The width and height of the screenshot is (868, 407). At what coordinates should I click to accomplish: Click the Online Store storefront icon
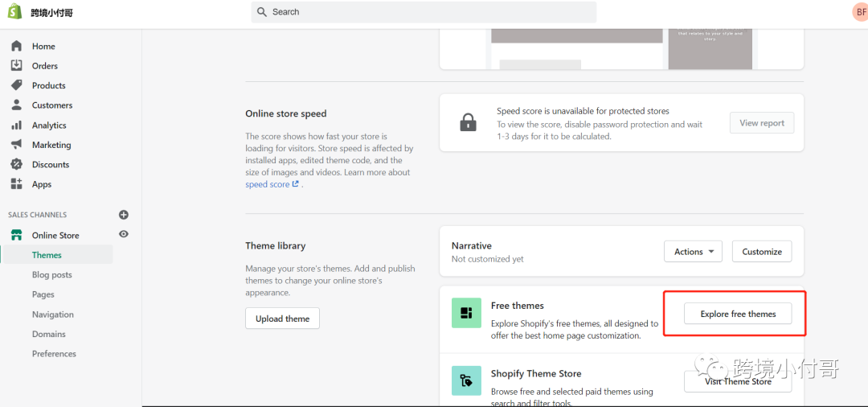[x=17, y=235]
